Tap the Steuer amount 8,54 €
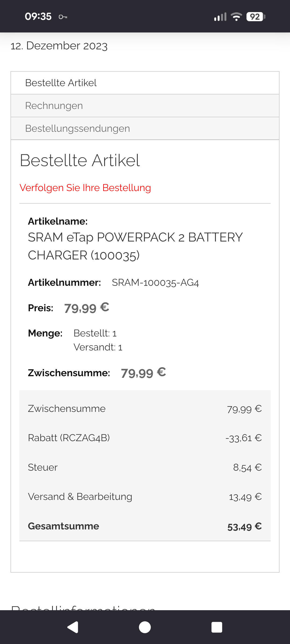This screenshot has width=290, height=644. 247,467
